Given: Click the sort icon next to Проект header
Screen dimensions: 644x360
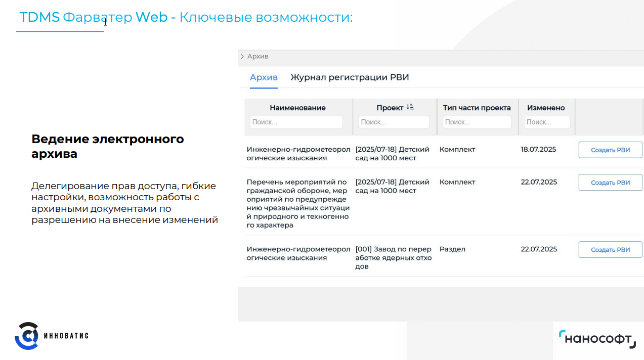Looking at the screenshot, I should point(410,107).
